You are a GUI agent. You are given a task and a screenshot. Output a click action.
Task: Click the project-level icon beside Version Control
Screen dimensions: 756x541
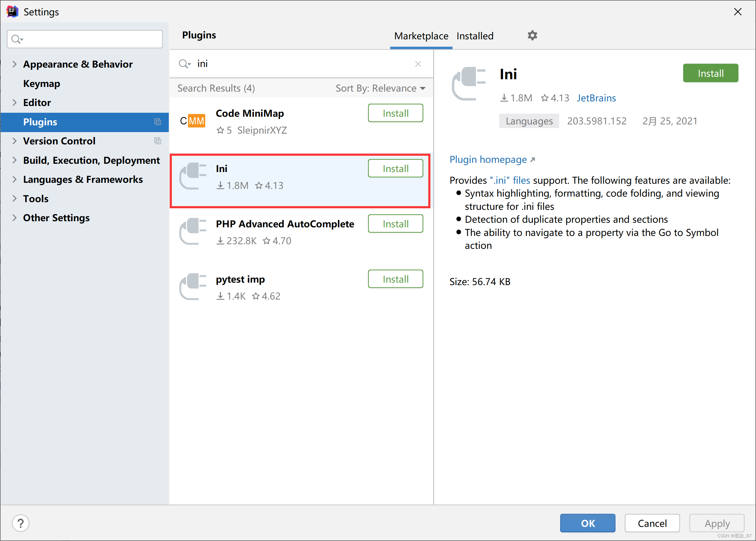(x=158, y=141)
